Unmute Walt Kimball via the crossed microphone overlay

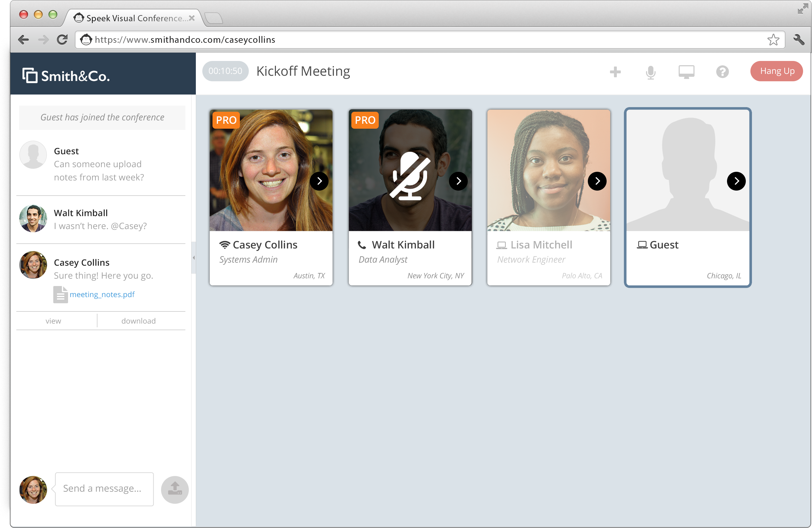pos(410,176)
